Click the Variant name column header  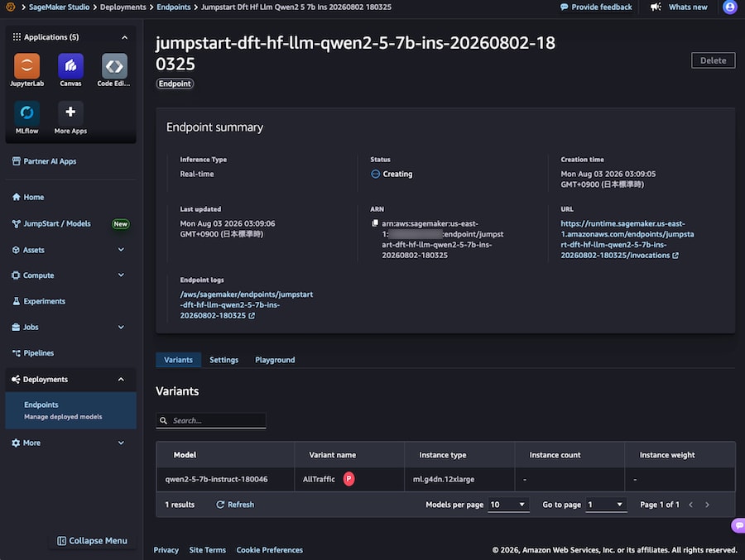click(332, 455)
